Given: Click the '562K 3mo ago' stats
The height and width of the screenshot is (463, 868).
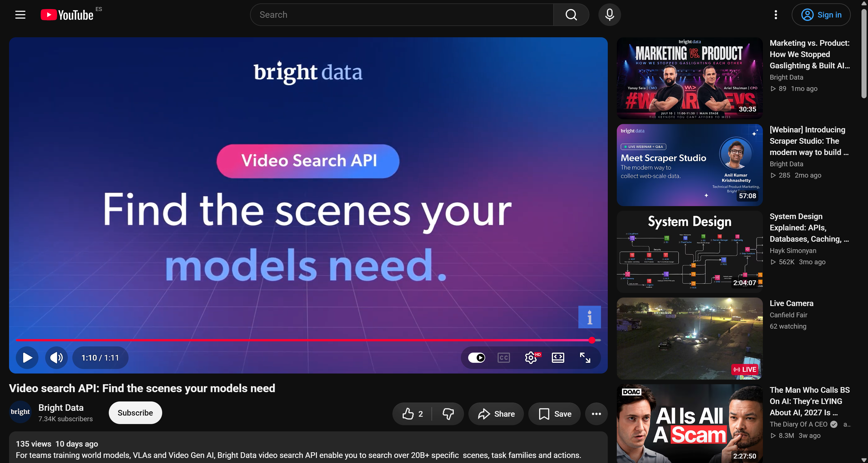Looking at the screenshot, I should pos(798,262).
